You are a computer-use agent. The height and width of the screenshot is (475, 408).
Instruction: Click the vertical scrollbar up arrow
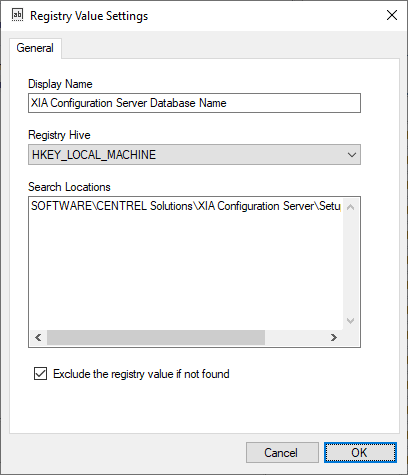coord(350,207)
